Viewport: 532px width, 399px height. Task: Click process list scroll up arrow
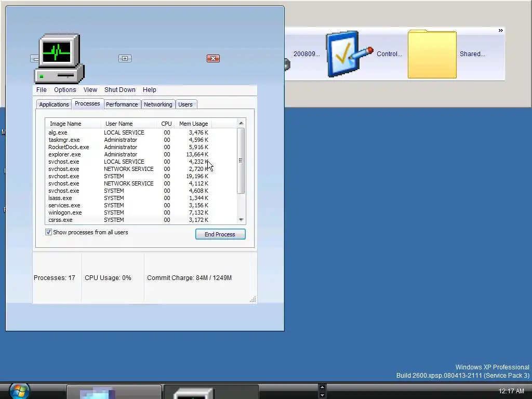coord(241,123)
